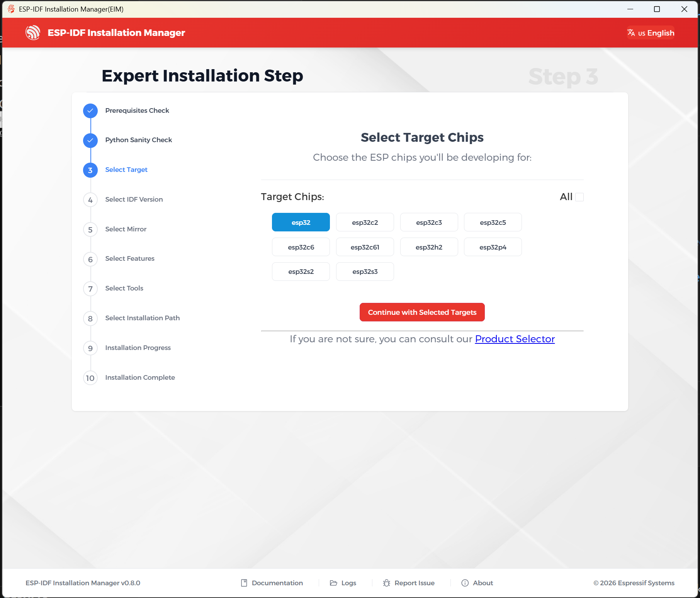Click the Target Chips label
700x598 pixels.
[x=292, y=197]
